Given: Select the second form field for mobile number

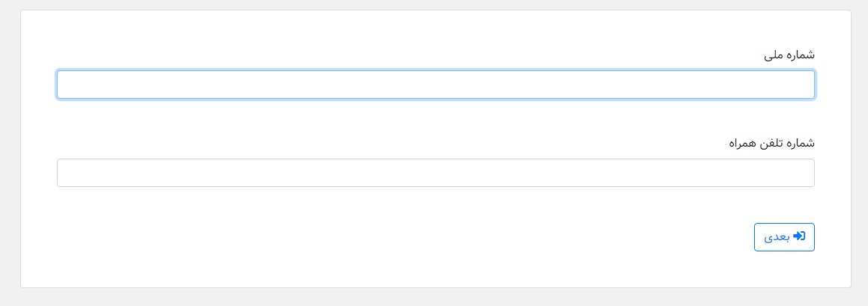Looking at the screenshot, I should [x=436, y=173].
